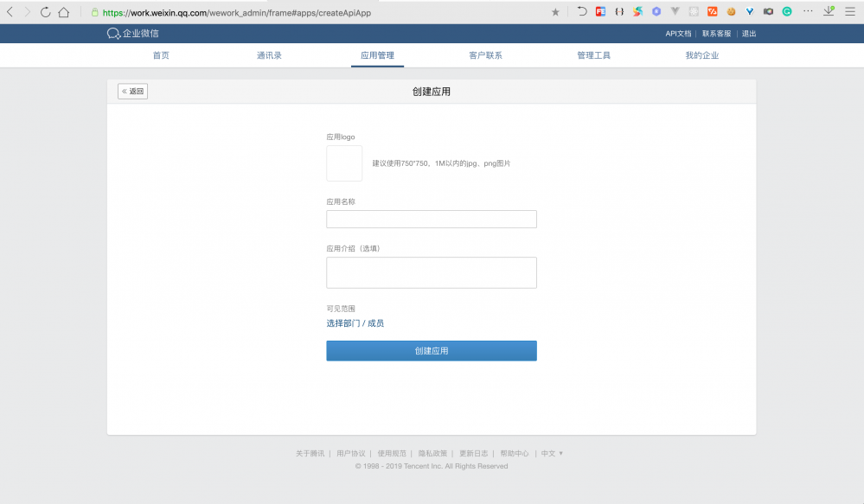Open the cookie-shaped extension icon
The height and width of the screenshot is (504, 864).
pos(731,11)
